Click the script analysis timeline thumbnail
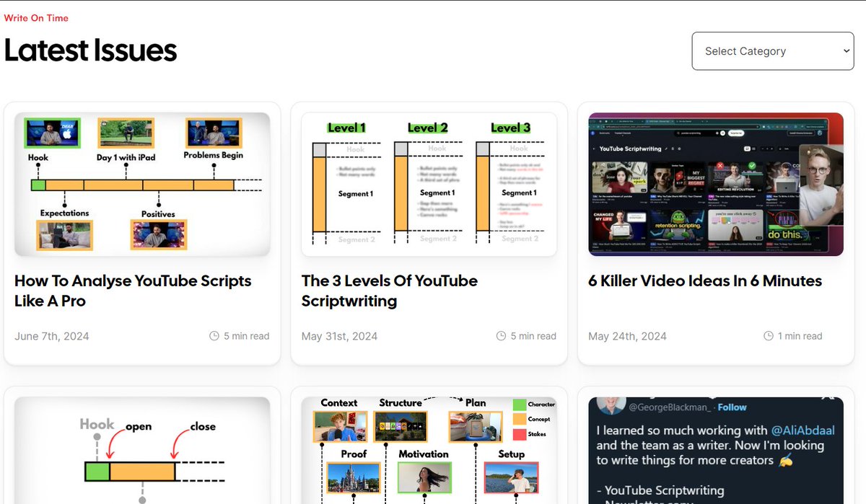Image resolution: width=866 pixels, height=504 pixels. [142, 185]
